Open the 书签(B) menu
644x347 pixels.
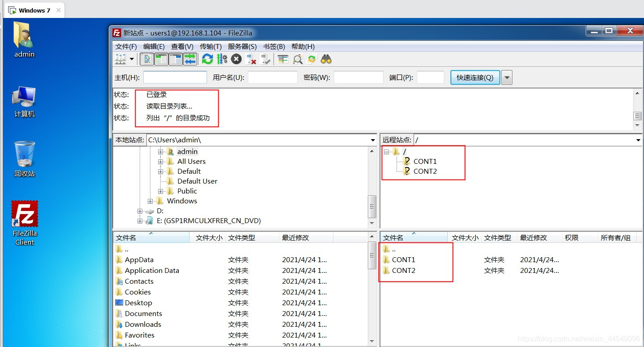[274, 46]
